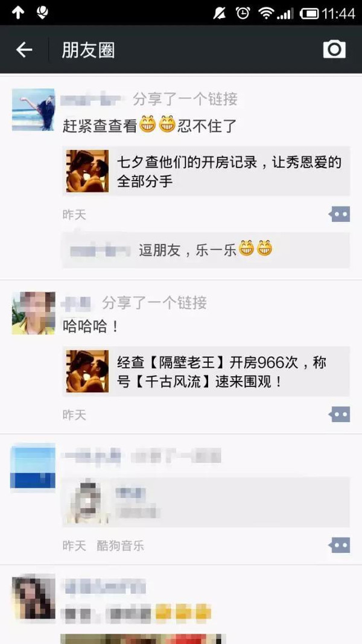The width and height of the screenshot is (362, 644).
Task: Tap the comment 逗朋友，乐一乐
Action: [206, 250]
